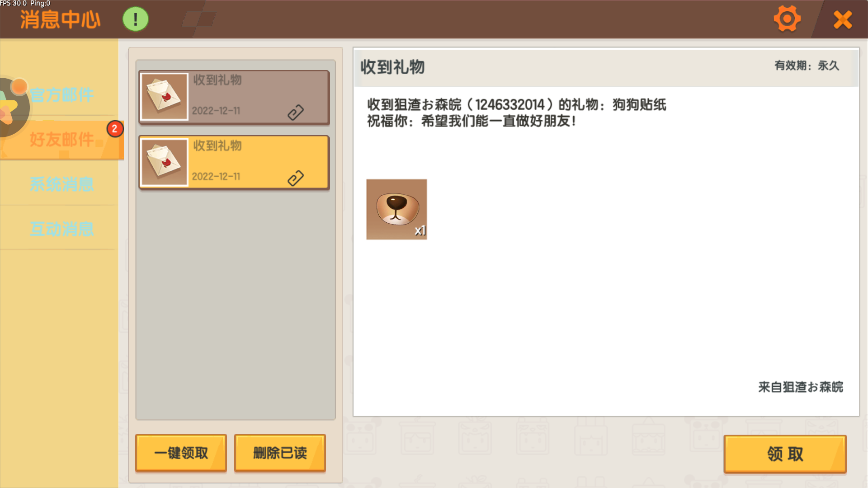Click the 删除已读 button
Image resolution: width=868 pixels, height=488 pixels.
click(280, 453)
